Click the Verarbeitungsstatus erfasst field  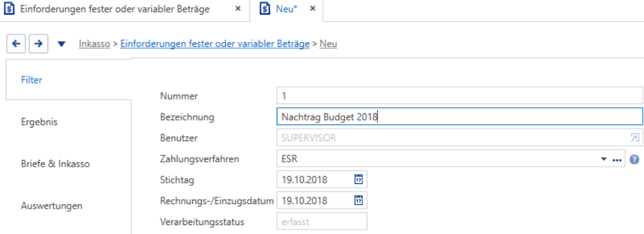[x=322, y=222]
